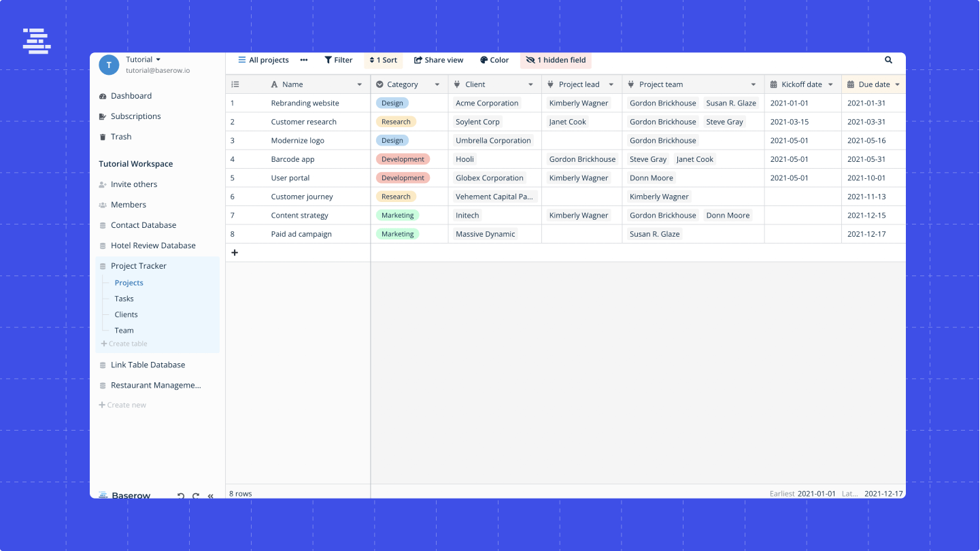Click Invite others
Image resolution: width=980 pixels, height=551 pixels.
coord(134,184)
